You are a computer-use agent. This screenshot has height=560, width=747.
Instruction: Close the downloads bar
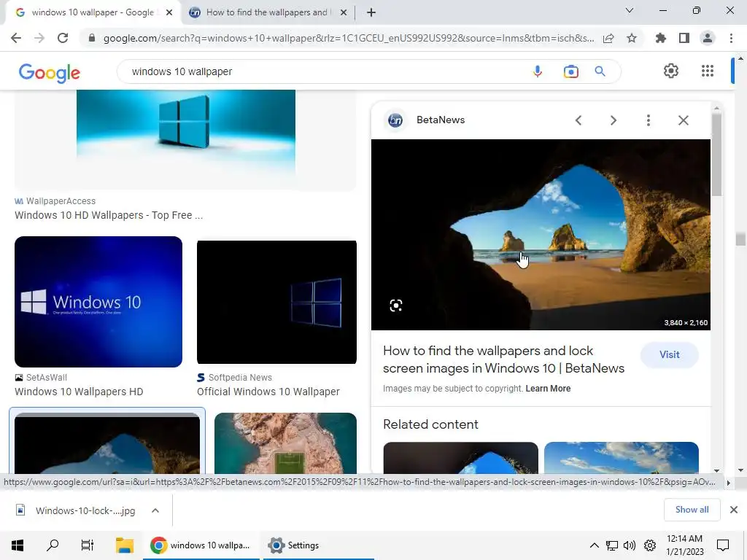pyautogui.click(x=734, y=510)
